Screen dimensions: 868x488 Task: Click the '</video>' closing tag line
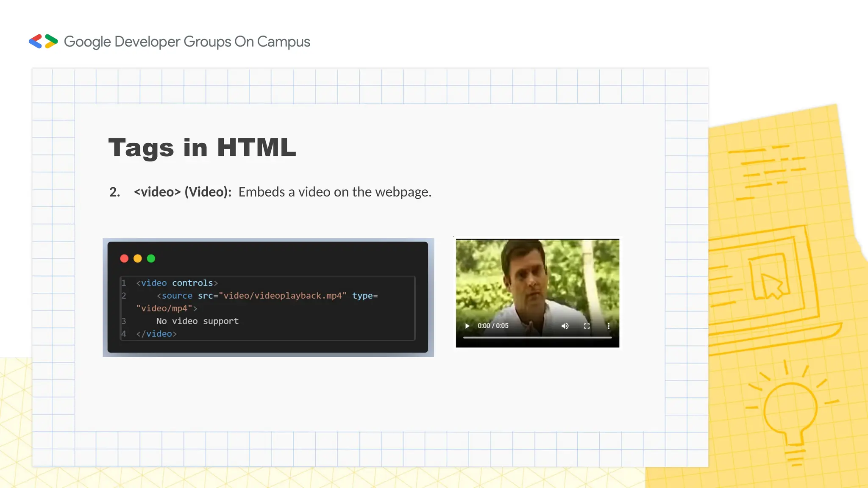point(156,334)
